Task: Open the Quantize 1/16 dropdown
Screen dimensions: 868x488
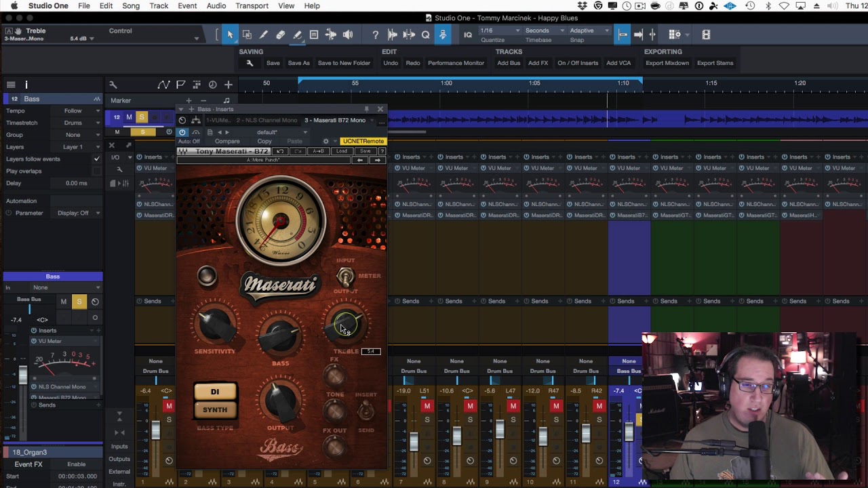Action: tap(500, 30)
